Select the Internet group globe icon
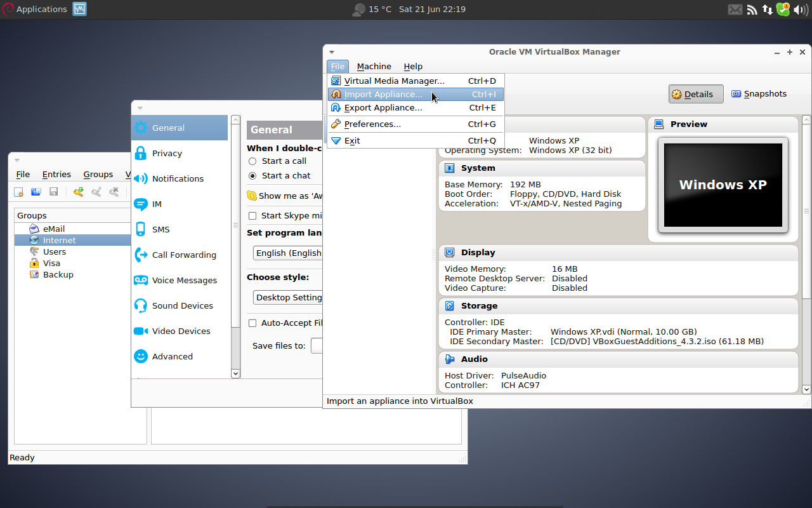The width and height of the screenshot is (812, 508). [34, 240]
